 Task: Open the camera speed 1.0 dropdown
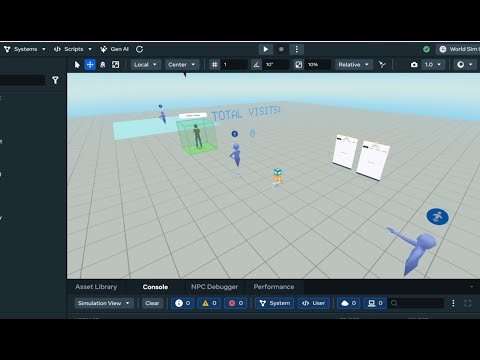point(433,65)
